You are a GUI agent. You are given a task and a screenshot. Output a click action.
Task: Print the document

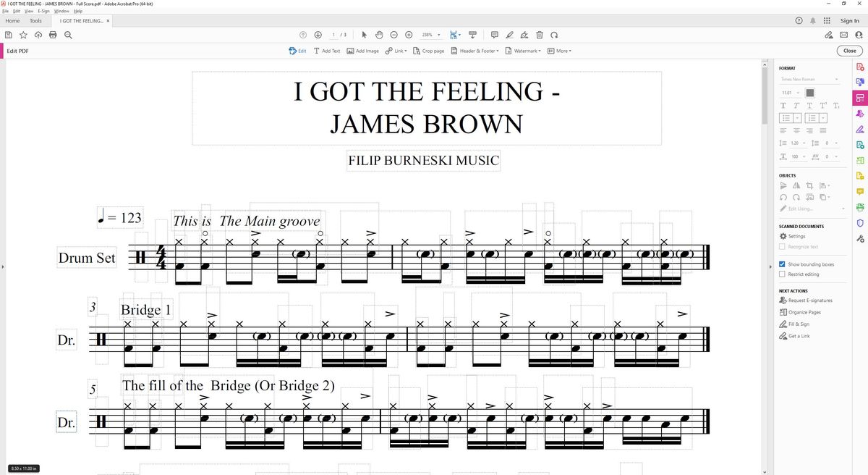53,35
